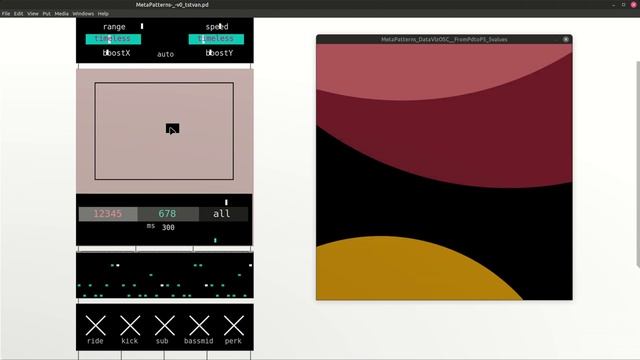Click the small white marker above all
The height and width of the screenshot is (360, 640).
[227, 202]
